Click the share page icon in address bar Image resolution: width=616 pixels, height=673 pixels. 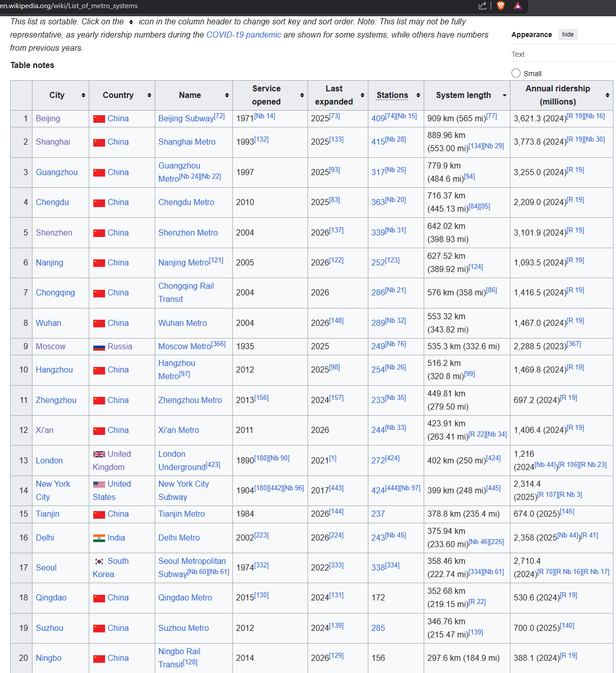coord(483,6)
